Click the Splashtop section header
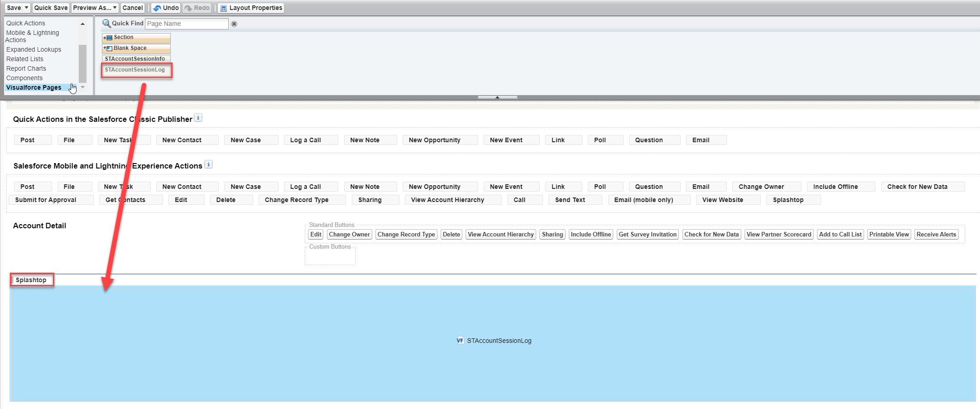 31,280
